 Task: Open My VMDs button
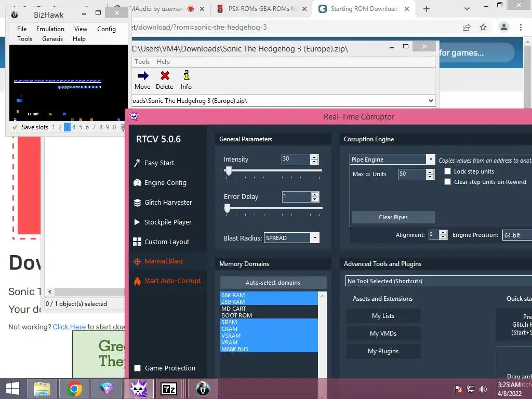(383, 334)
